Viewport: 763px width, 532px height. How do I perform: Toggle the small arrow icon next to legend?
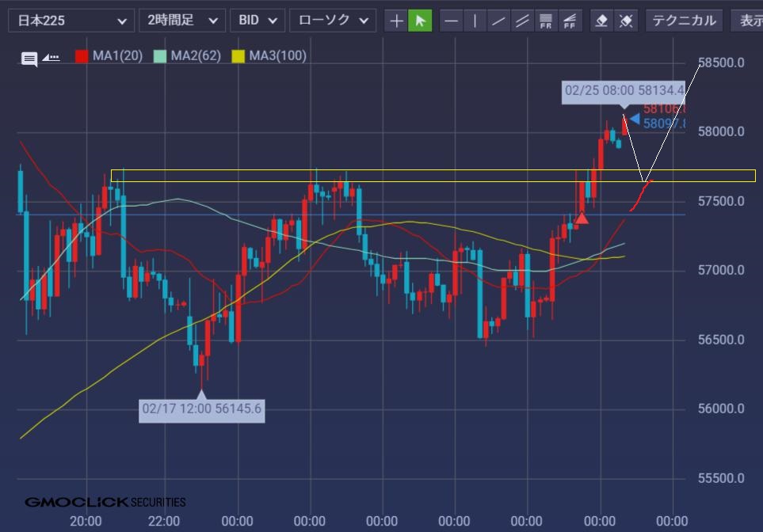pyautogui.click(x=51, y=57)
